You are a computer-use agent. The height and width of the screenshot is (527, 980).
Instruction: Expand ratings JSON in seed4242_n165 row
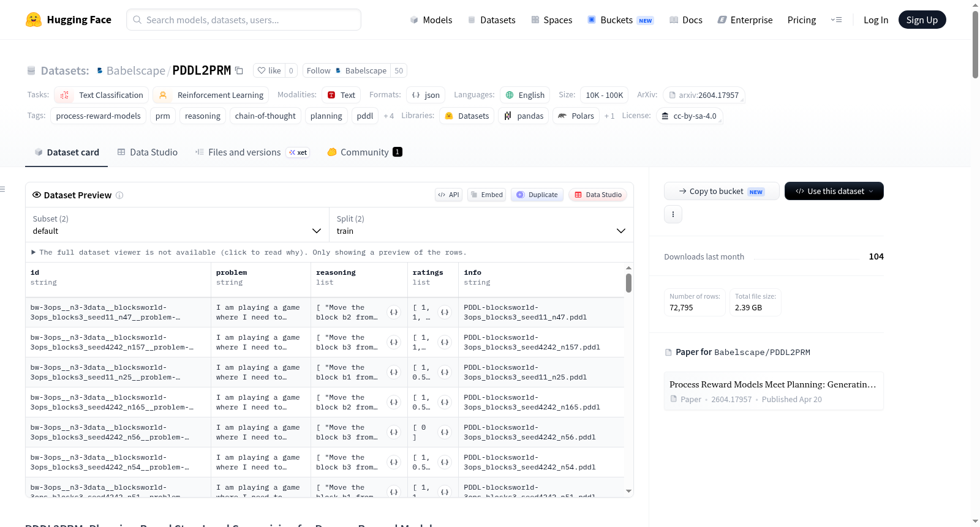click(445, 402)
